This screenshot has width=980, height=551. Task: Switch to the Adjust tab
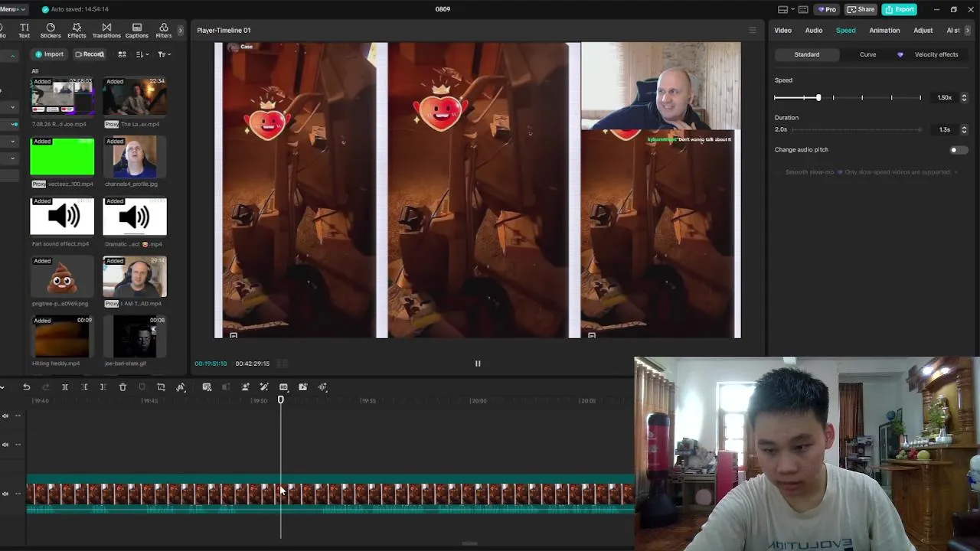923,31
